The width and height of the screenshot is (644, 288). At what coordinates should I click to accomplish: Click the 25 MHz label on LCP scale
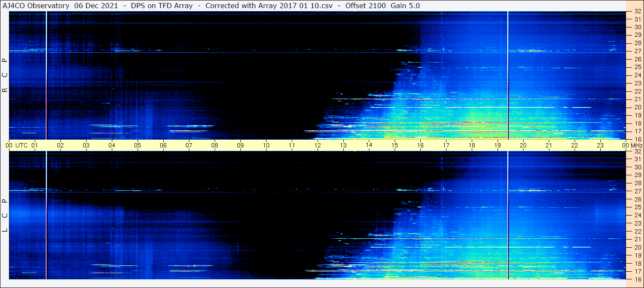point(637,207)
